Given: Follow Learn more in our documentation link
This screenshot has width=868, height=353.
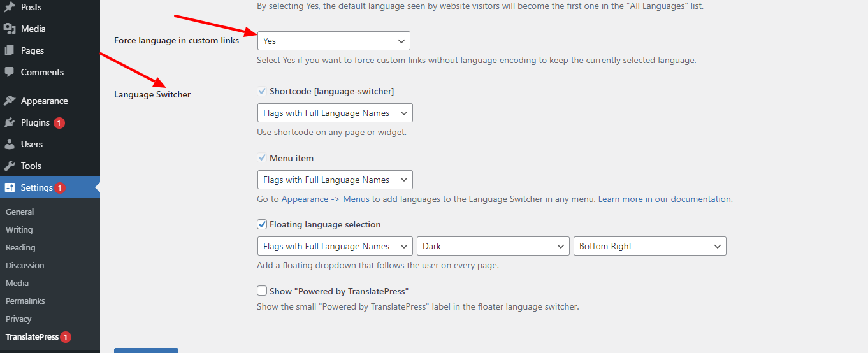Looking at the screenshot, I should [665, 199].
